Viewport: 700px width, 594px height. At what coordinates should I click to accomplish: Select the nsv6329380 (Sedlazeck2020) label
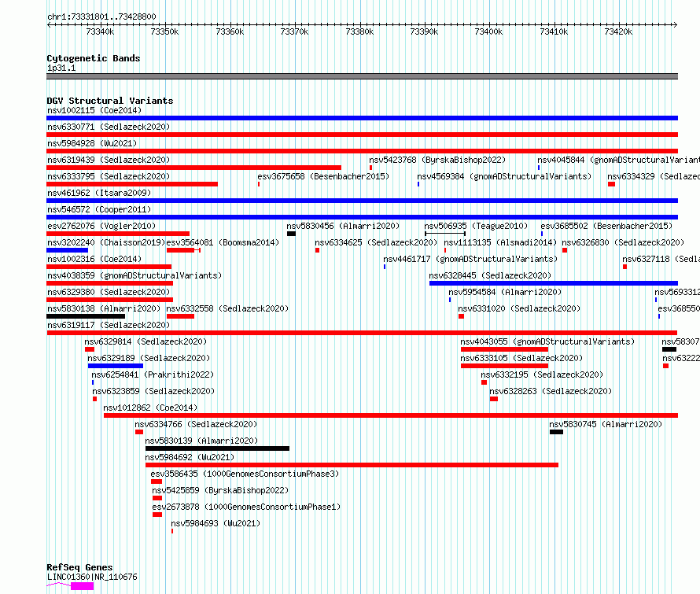click(109, 292)
